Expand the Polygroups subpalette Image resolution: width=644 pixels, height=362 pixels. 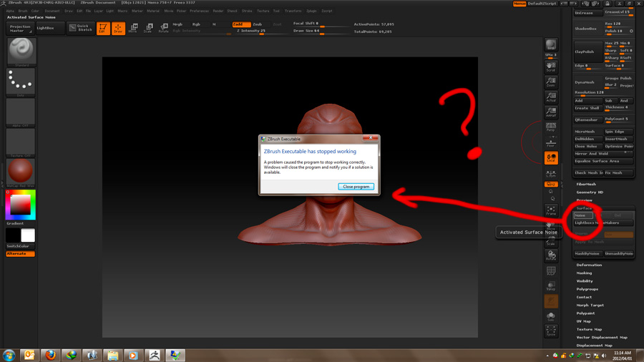coord(587,289)
